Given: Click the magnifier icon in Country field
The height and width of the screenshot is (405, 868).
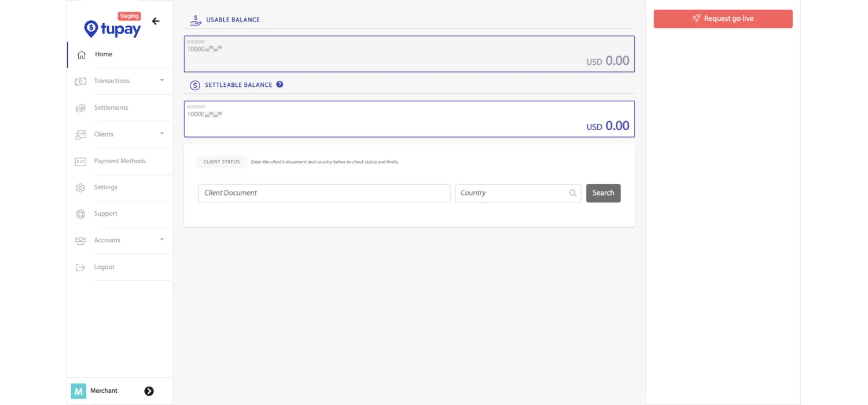Looking at the screenshot, I should [x=573, y=193].
